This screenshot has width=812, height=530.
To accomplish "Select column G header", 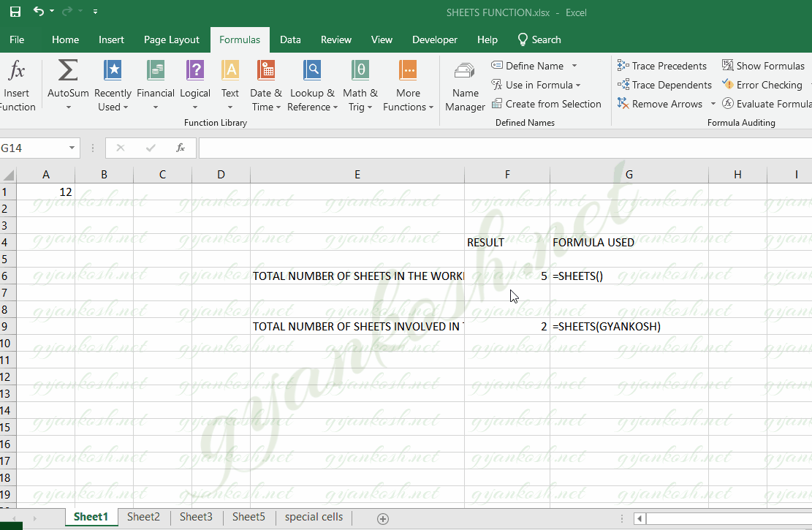I will coord(629,175).
